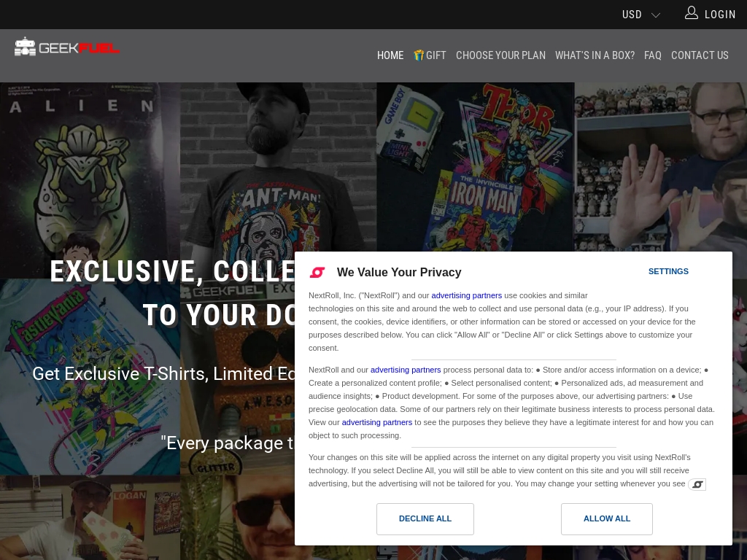Viewport: 747px width, 560px height.
Task: Click advertising partners link after 'View our'
Action: tap(377, 422)
